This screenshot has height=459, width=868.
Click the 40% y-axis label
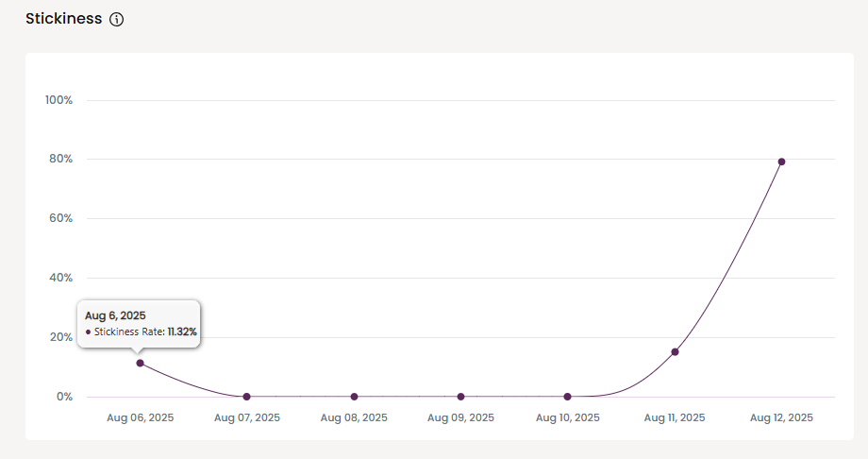pyautogui.click(x=61, y=278)
